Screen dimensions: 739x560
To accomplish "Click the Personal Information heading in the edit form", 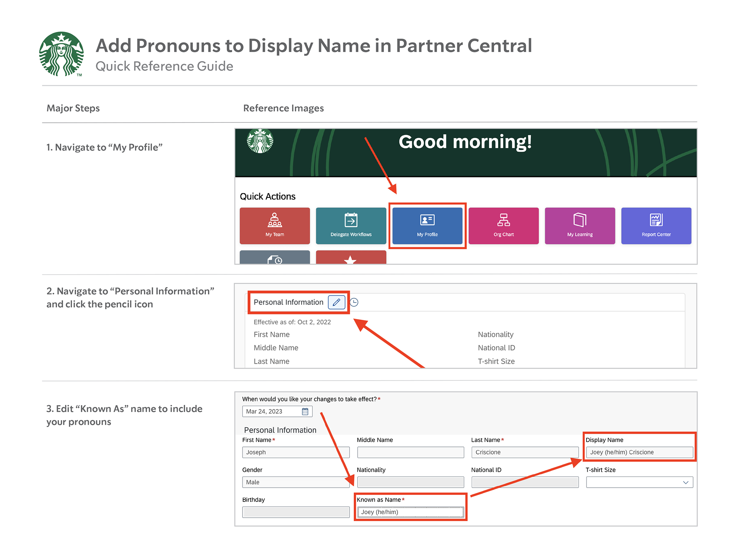I will (280, 430).
